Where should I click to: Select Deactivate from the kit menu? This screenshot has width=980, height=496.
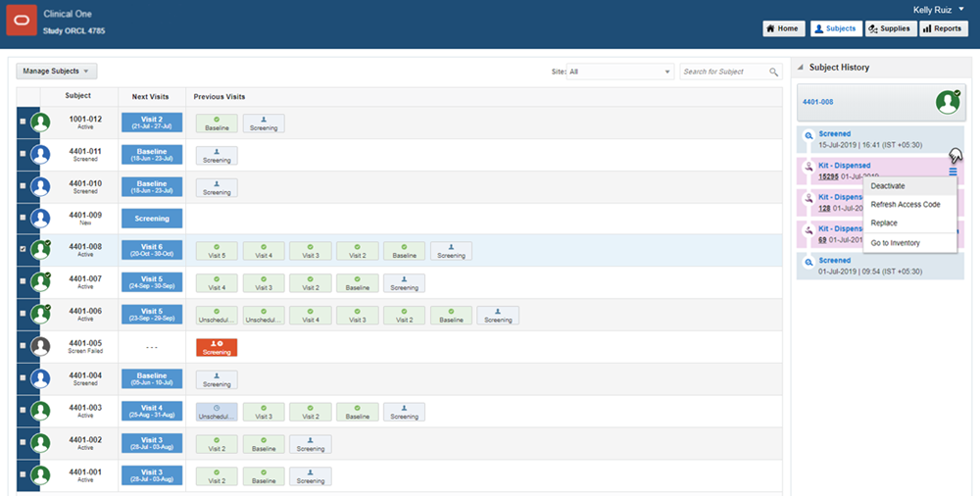click(x=909, y=186)
